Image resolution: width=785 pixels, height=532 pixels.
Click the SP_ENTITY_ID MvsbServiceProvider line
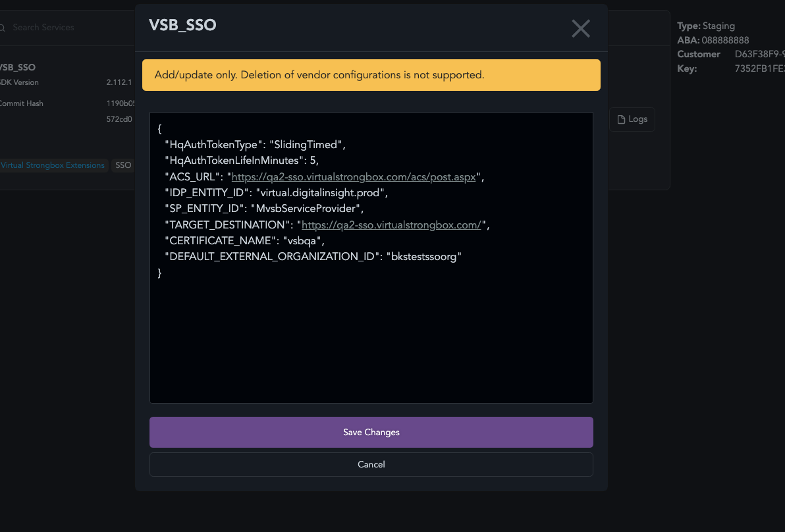(x=264, y=209)
